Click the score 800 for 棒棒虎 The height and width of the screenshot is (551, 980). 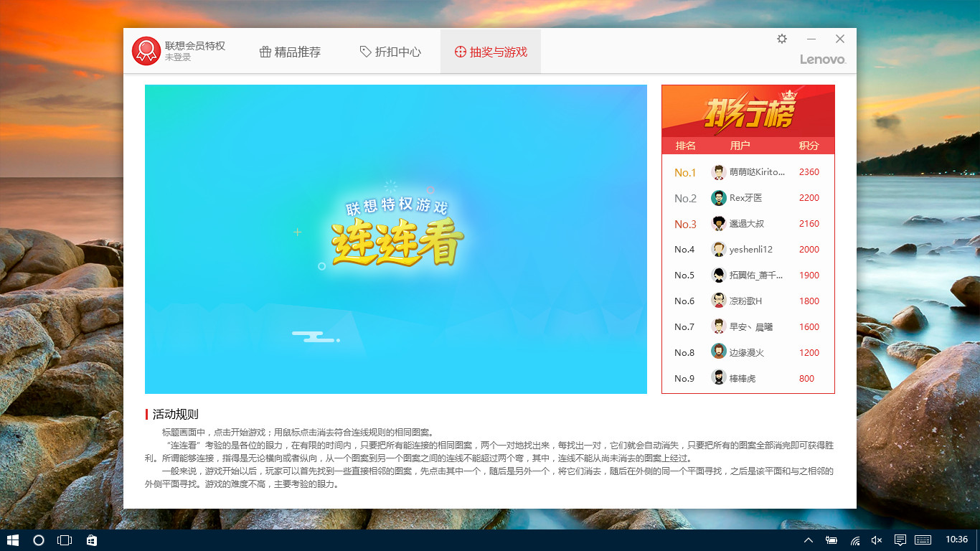click(806, 379)
